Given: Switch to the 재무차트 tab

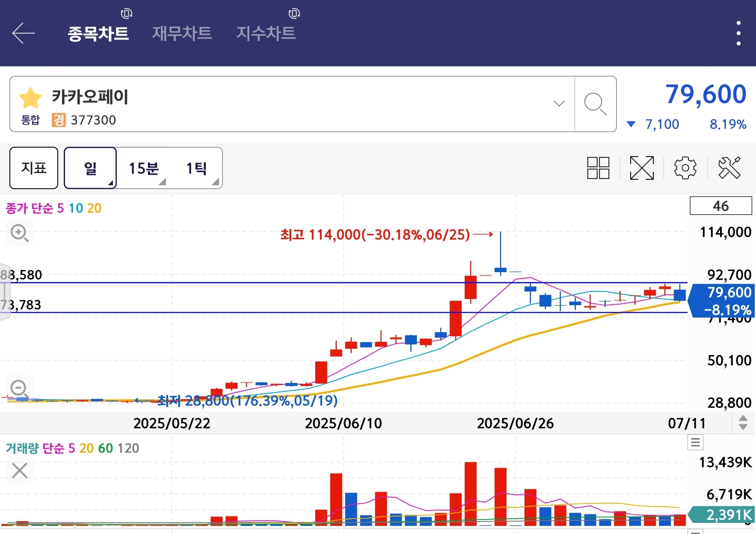Looking at the screenshot, I should (182, 33).
